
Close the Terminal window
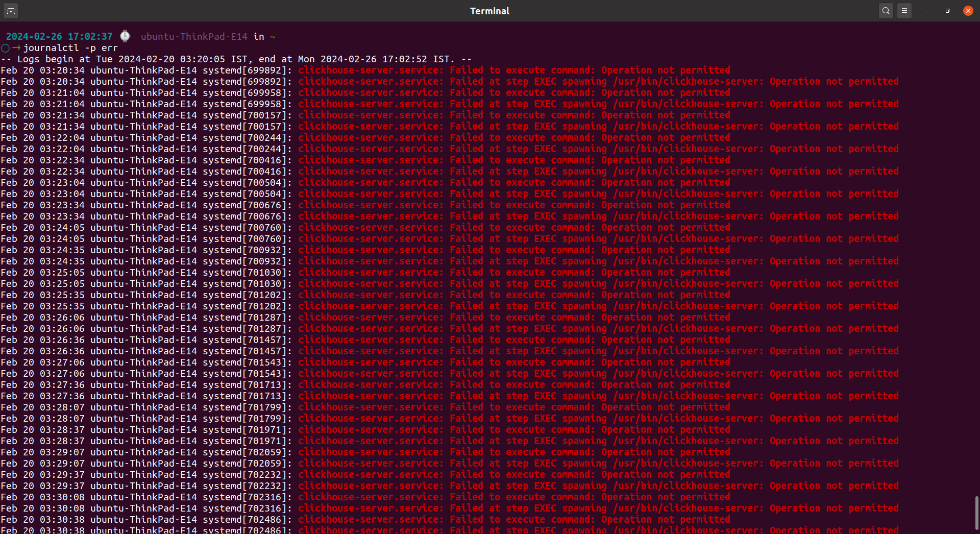968,11
